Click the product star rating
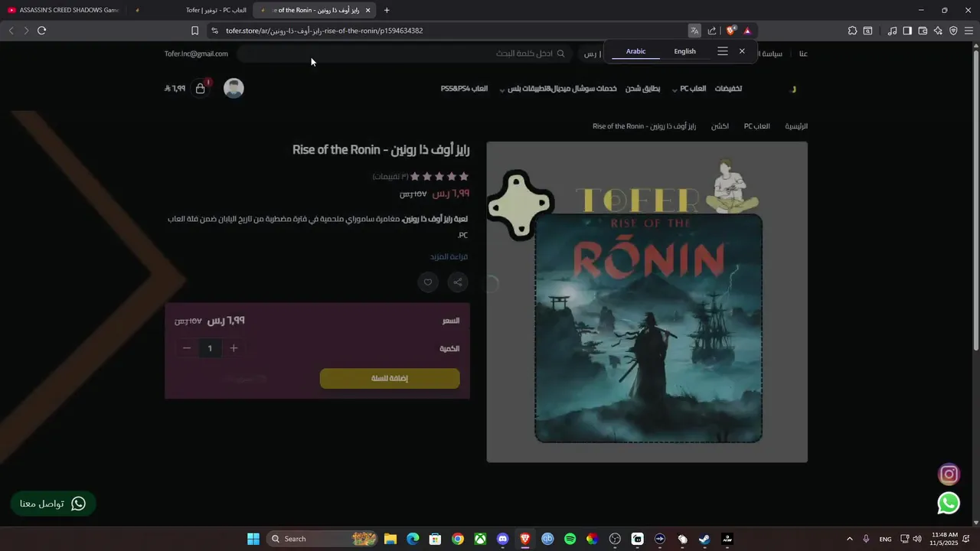 [440, 177]
